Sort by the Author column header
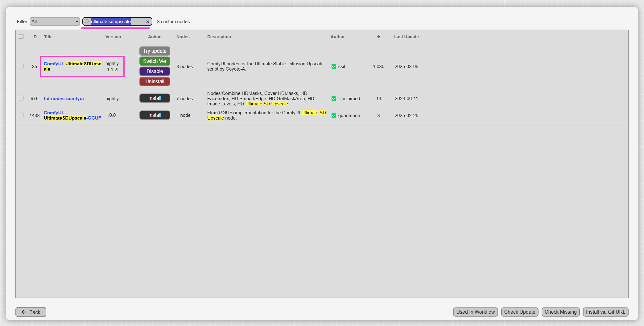 [338, 37]
